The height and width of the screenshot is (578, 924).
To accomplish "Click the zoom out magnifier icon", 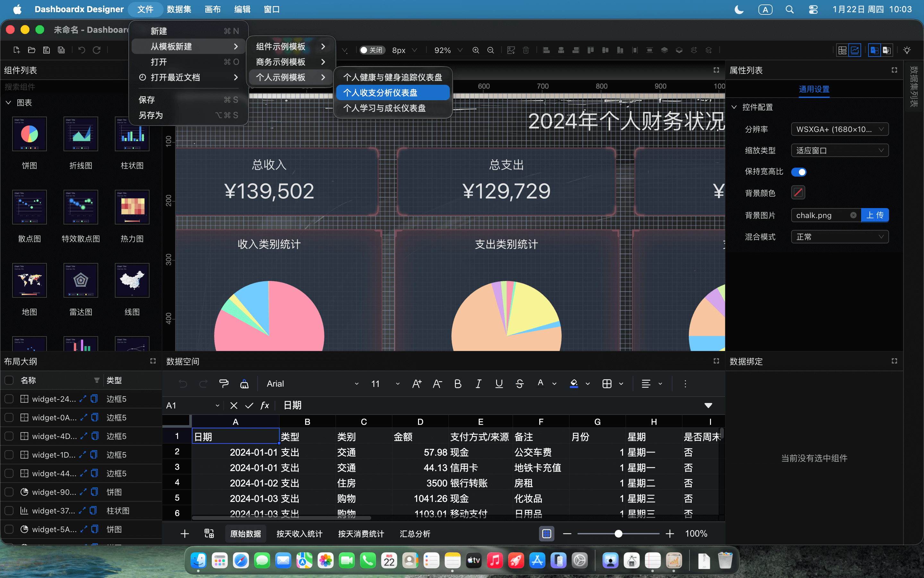I will (x=491, y=50).
